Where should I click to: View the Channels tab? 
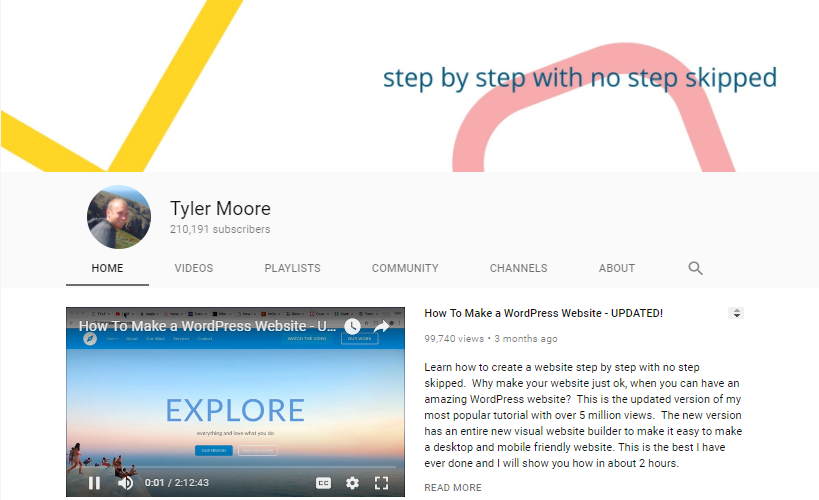coord(518,268)
